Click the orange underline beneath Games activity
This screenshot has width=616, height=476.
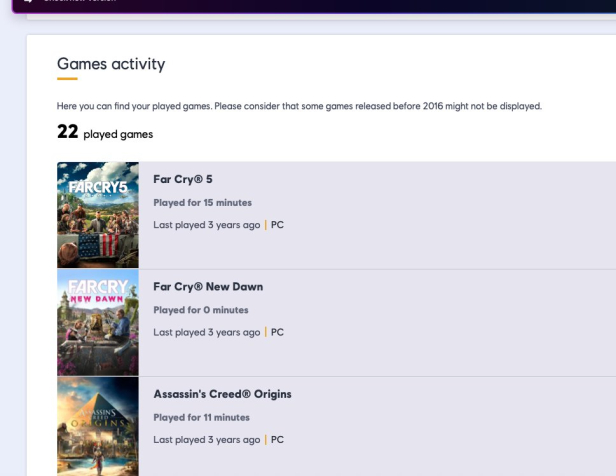(67, 79)
